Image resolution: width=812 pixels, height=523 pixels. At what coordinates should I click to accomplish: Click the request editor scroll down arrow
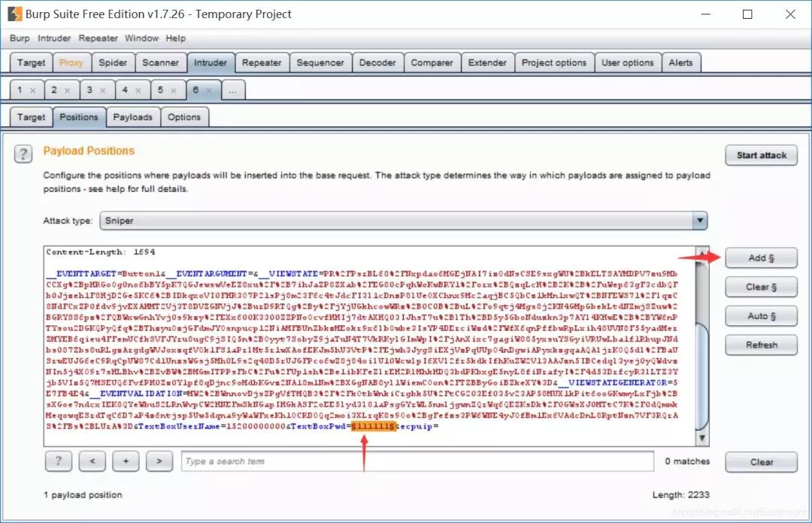701,439
